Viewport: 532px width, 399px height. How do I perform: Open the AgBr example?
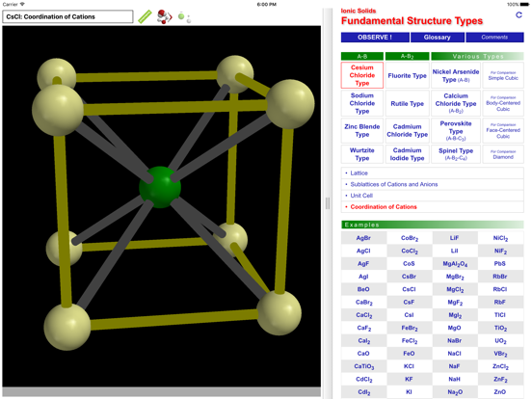(x=363, y=238)
